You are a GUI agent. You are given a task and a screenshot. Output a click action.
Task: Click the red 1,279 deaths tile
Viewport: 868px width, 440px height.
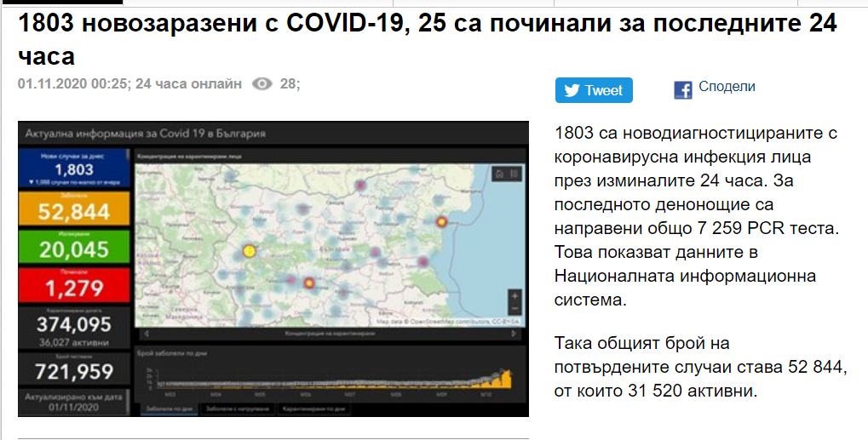tap(74, 285)
